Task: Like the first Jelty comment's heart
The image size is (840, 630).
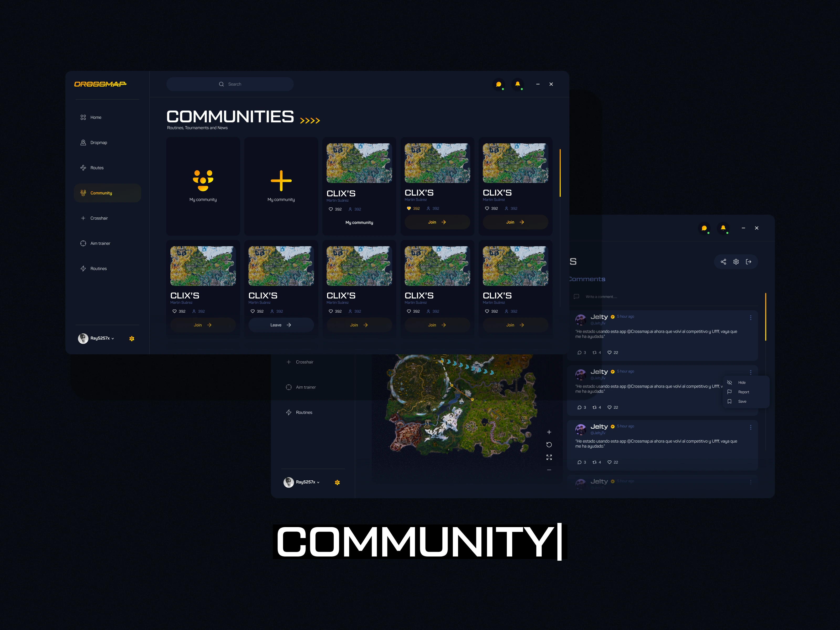Action: click(x=609, y=352)
